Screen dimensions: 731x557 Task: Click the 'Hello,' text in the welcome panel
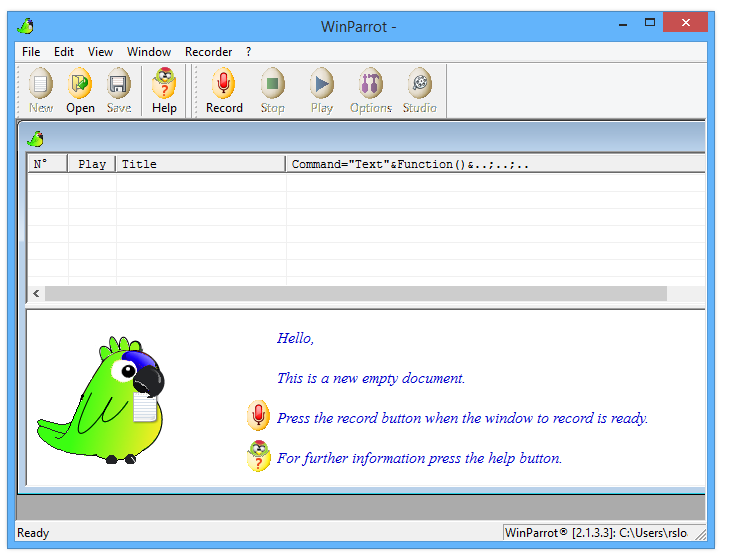(296, 338)
